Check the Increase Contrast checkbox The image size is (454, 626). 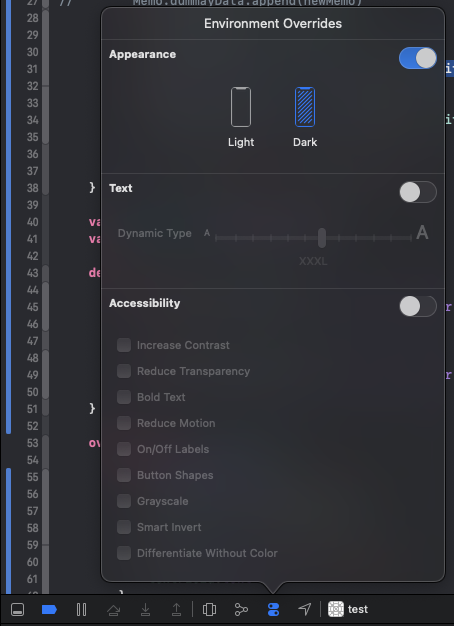coord(124,345)
